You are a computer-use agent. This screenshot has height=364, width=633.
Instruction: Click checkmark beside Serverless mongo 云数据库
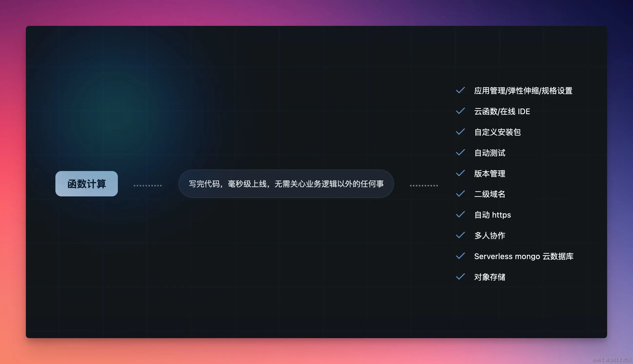pyautogui.click(x=460, y=256)
